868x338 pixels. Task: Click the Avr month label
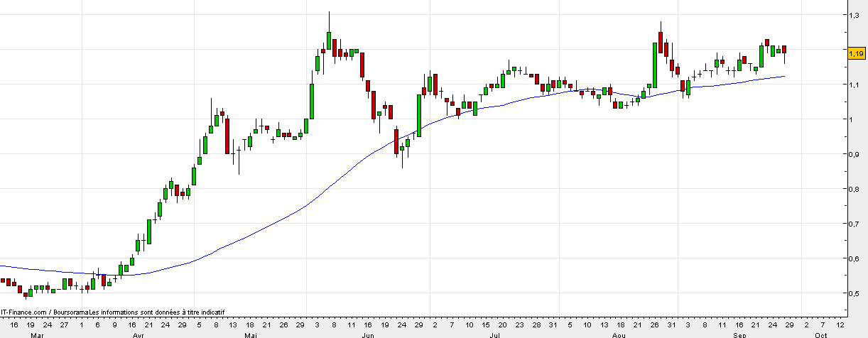(139, 334)
